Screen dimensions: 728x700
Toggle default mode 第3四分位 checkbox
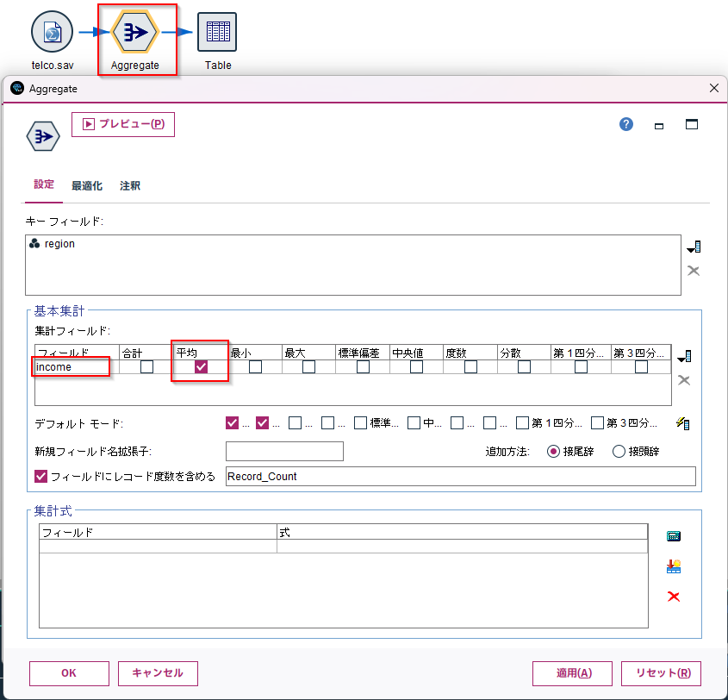coord(597,422)
